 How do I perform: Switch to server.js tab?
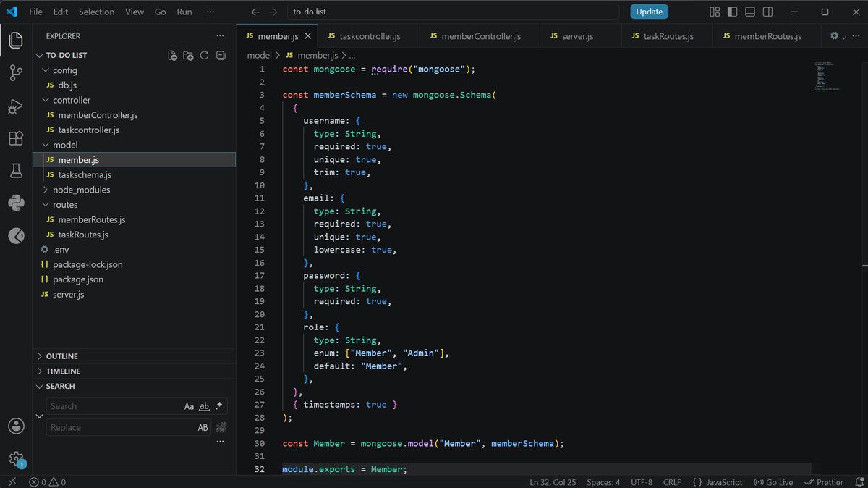580,36
